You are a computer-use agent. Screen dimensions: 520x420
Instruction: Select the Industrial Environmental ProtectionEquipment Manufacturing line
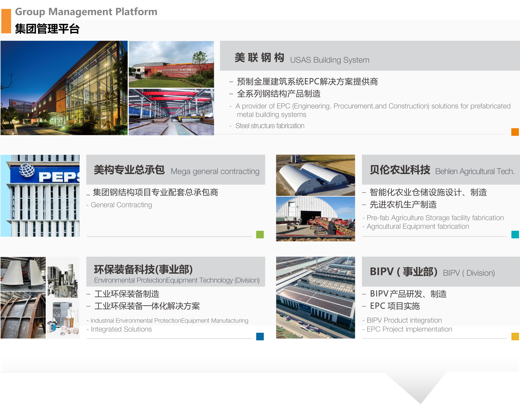pos(170,321)
